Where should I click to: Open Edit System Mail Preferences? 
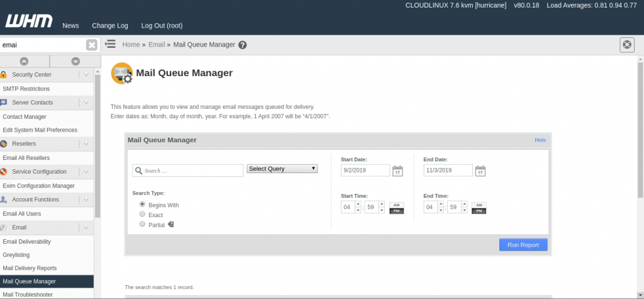click(x=40, y=130)
